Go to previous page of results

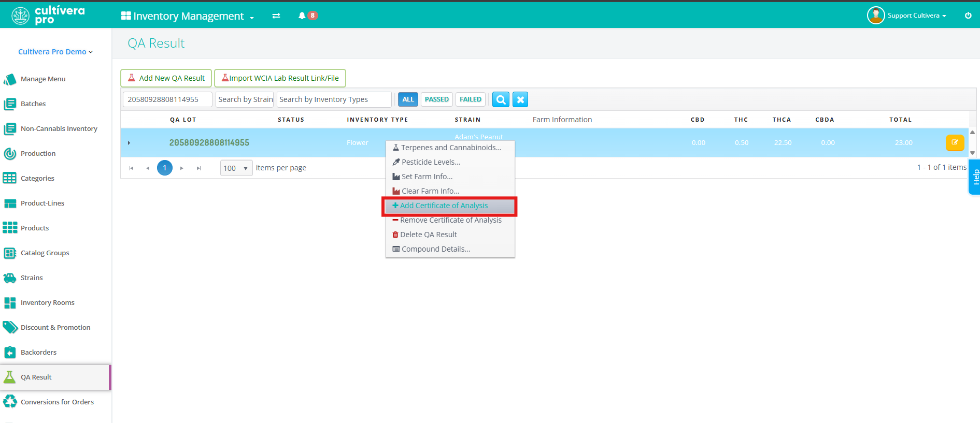pos(148,168)
